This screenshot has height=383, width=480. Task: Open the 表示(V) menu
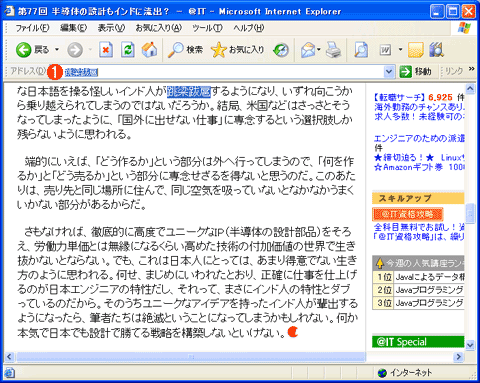pyautogui.click(x=111, y=28)
